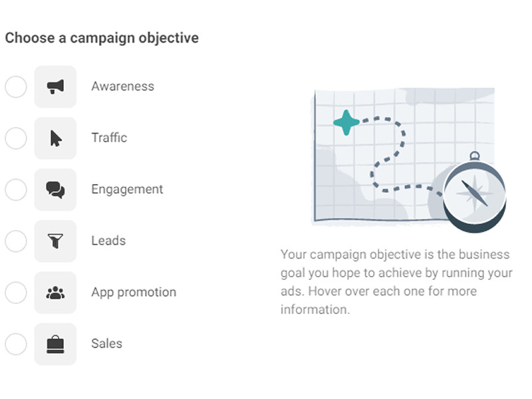Click the Engagement chat bubbles icon
The image size is (532, 399).
coord(55,190)
